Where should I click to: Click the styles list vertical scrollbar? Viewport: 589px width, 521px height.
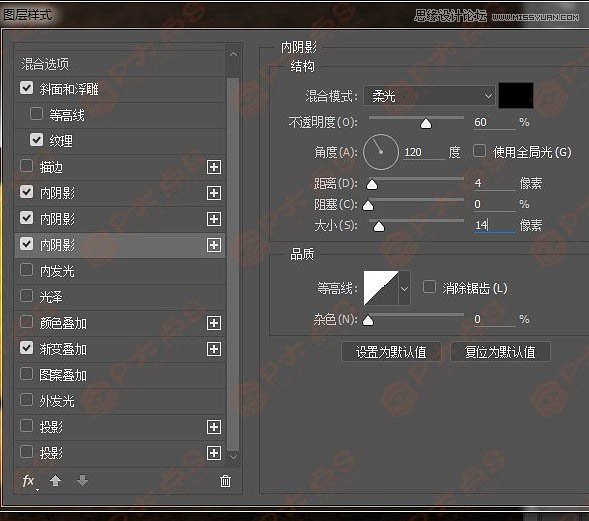(233, 264)
